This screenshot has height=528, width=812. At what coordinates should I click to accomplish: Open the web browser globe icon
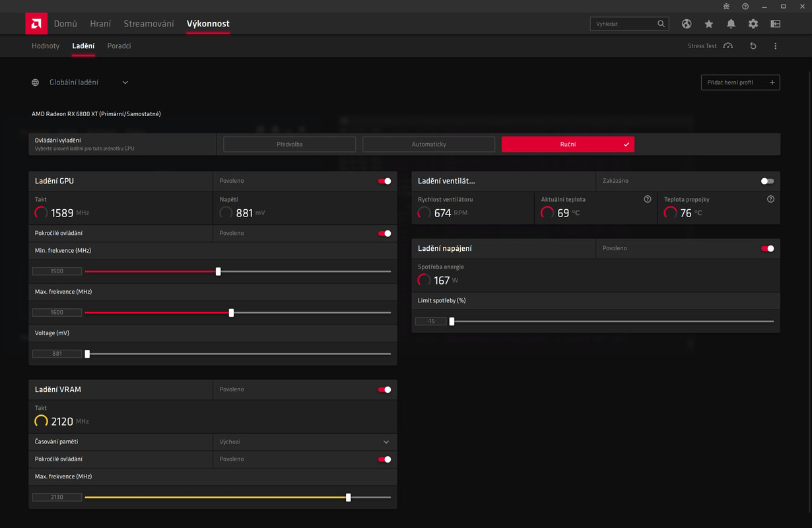(x=687, y=24)
